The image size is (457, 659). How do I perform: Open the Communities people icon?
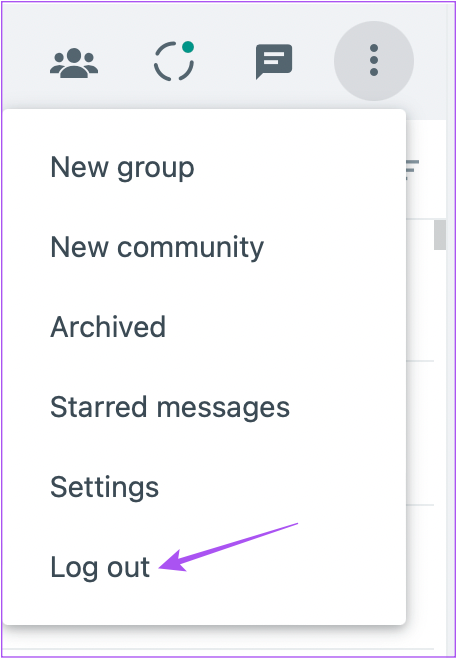(74, 63)
